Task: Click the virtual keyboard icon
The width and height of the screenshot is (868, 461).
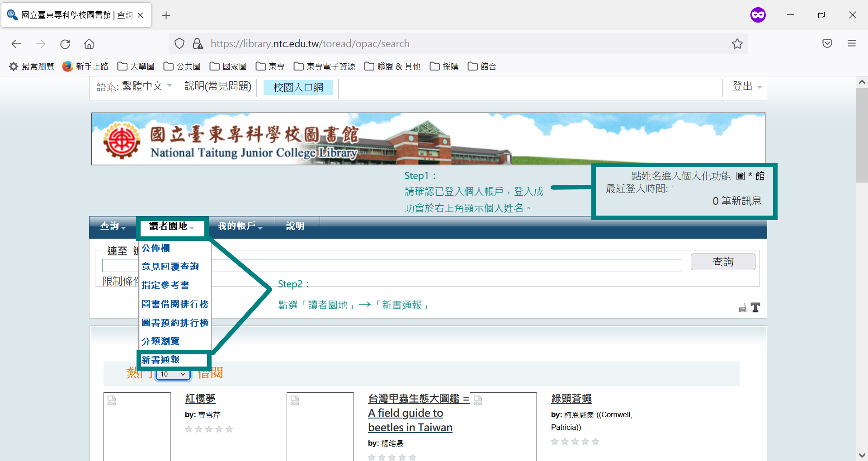Action: click(x=742, y=308)
